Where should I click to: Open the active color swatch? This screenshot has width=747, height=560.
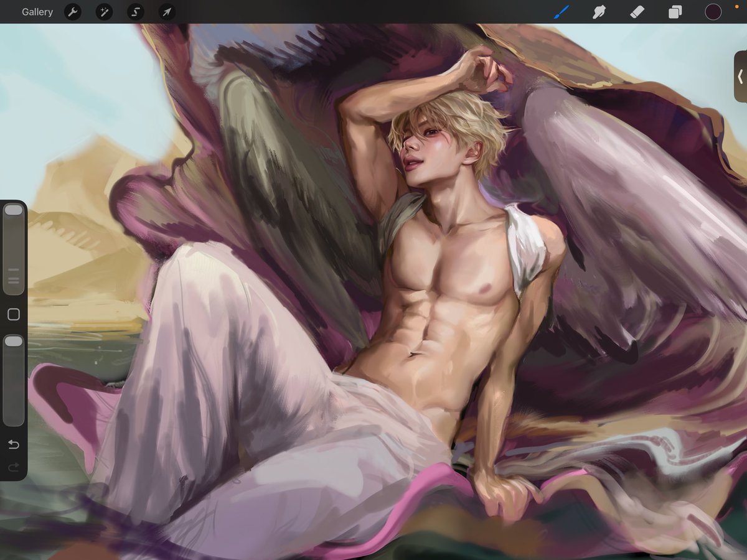point(713,12)
